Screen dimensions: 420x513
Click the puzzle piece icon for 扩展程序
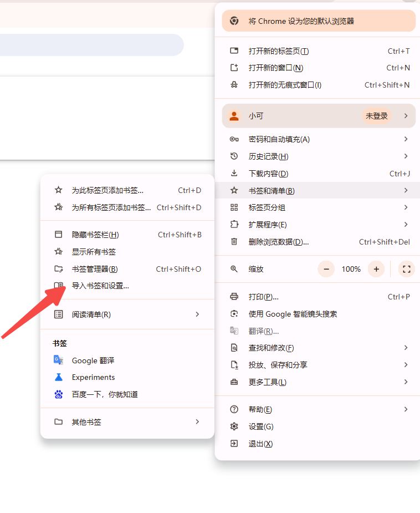[234, 225]
